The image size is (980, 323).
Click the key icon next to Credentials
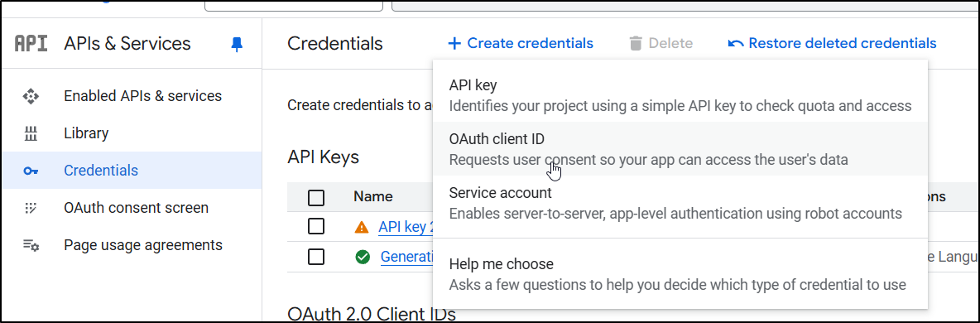click(31, 171)
